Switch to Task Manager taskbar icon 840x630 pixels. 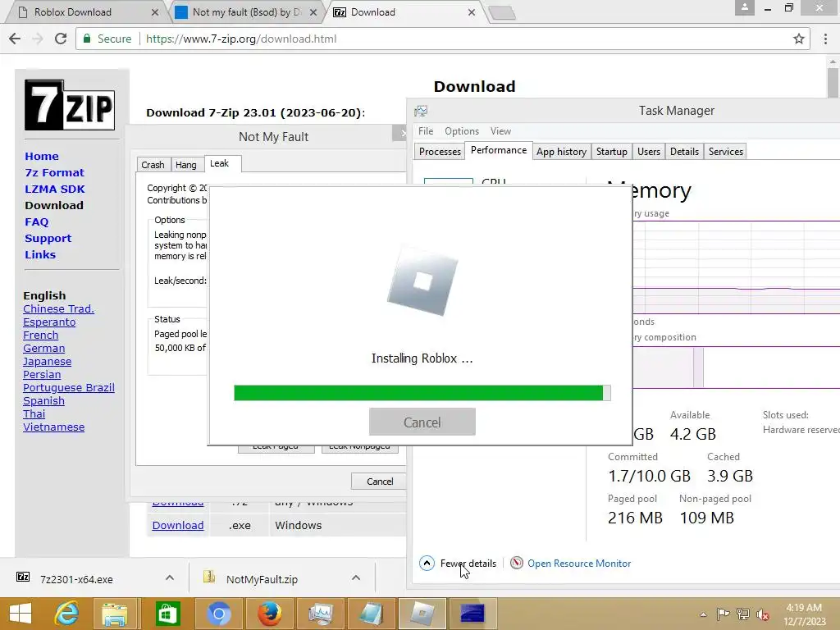[x=321, y=614]
